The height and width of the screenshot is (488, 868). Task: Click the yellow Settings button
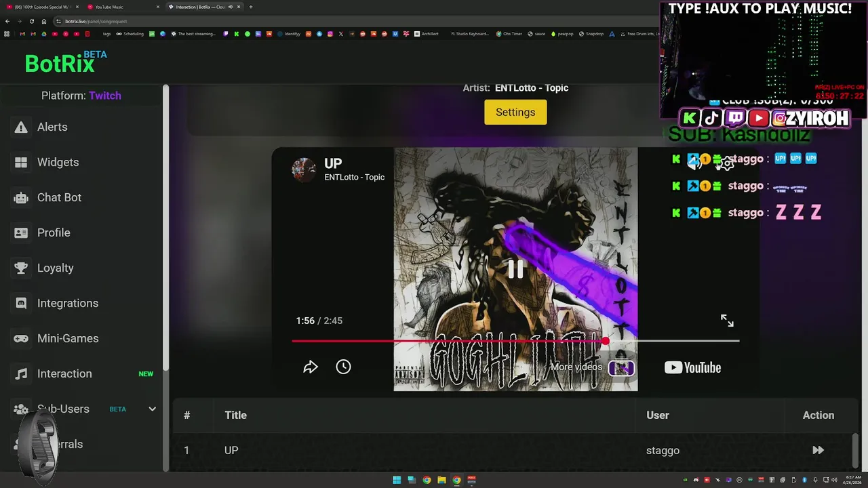pos(515,113)
